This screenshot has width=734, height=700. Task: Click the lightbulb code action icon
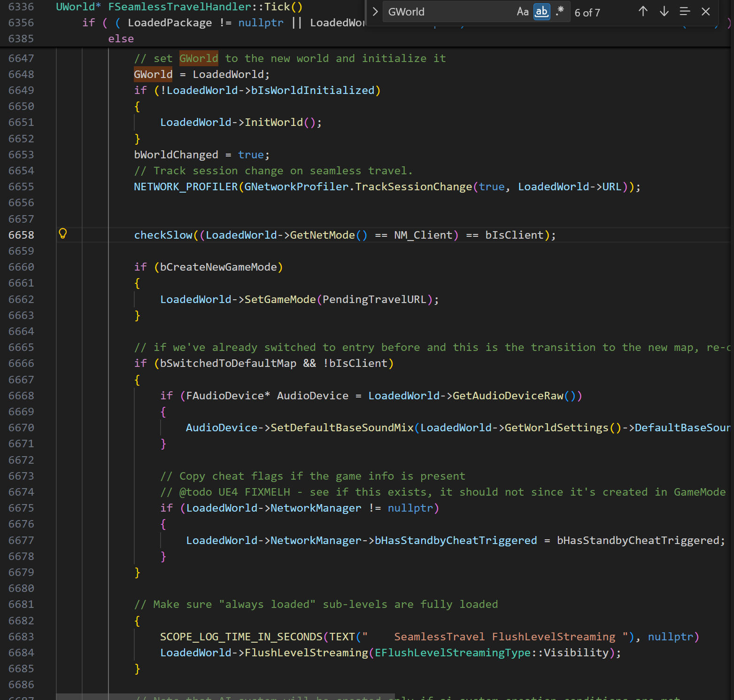(62, 233)
